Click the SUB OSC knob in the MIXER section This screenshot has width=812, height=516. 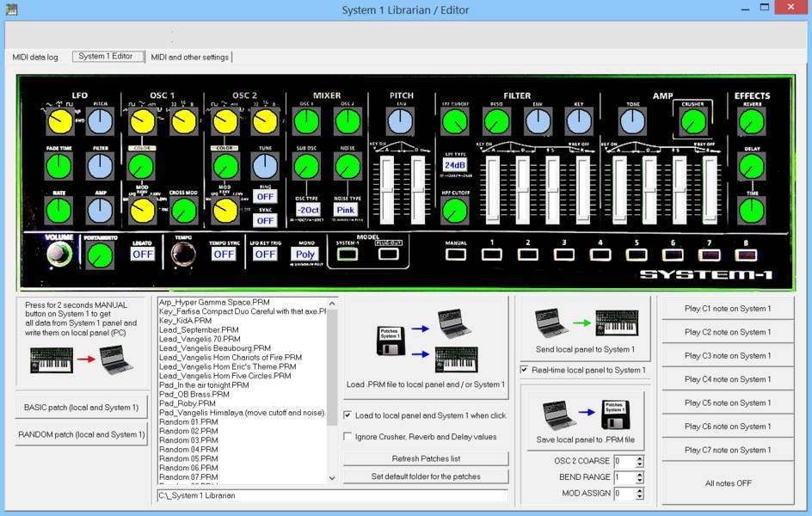click(305, 168)
